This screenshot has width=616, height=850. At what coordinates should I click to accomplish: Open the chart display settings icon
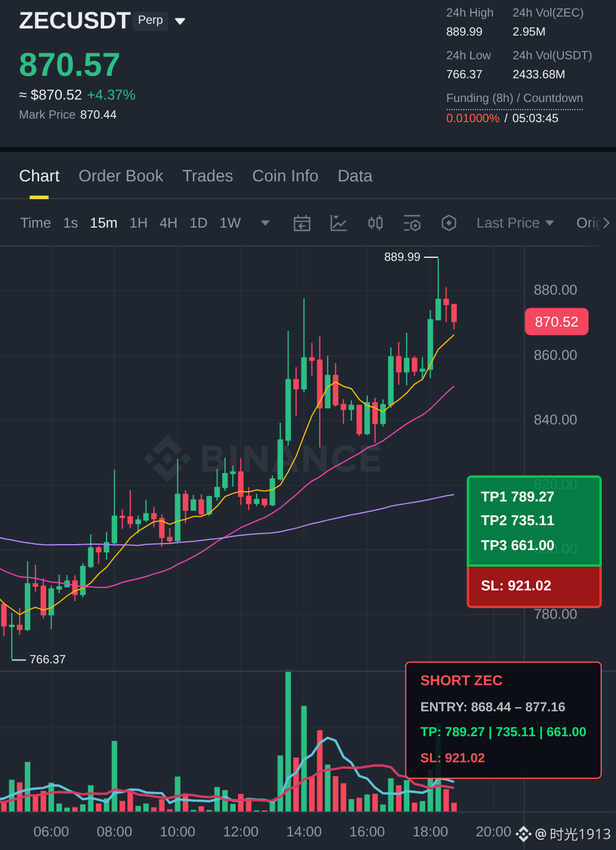pyautogui.click(x=412, y=223)
